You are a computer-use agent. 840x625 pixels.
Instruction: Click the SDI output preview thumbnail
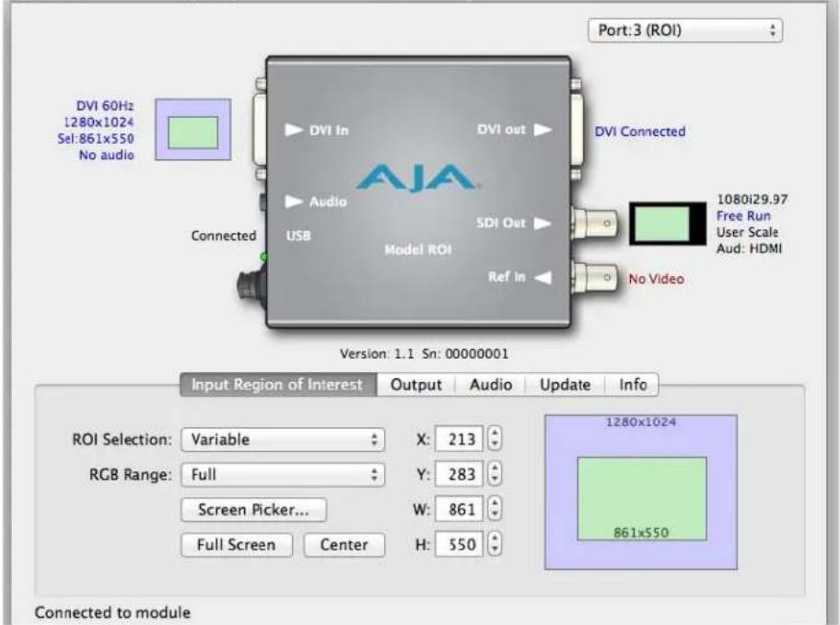[x=668, y=224]
